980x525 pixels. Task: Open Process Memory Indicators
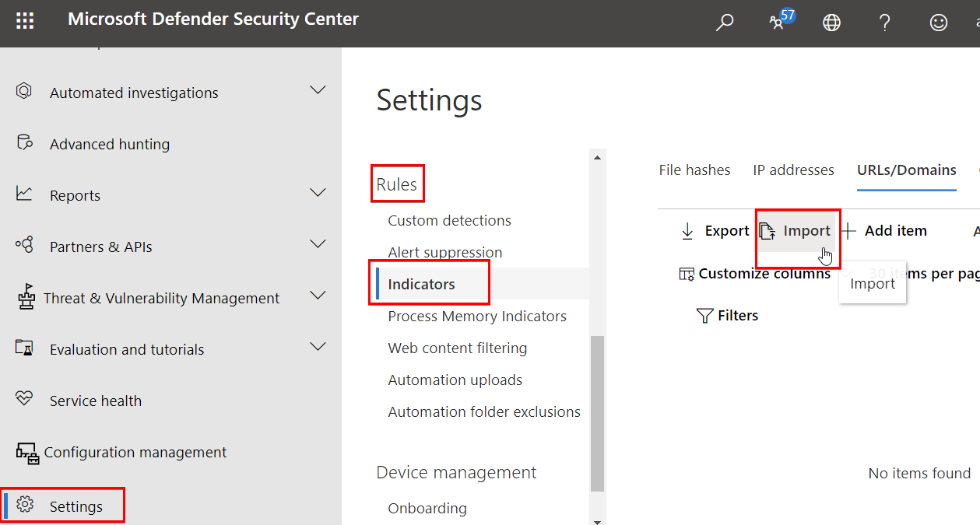click(477, 316)
